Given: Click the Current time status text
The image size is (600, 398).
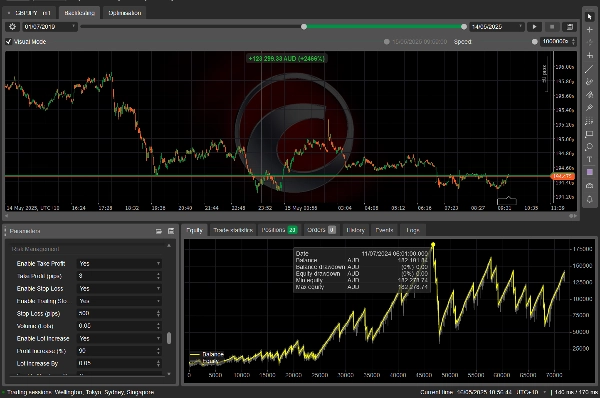Looking at the screenshot, I should (467, 392).
